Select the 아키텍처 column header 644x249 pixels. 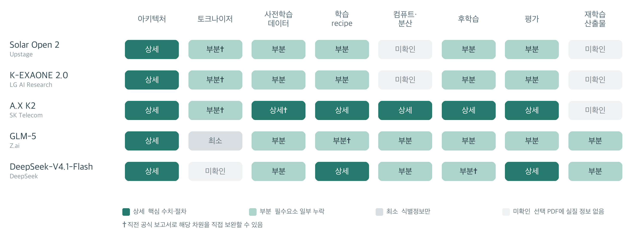pos(152,19)
